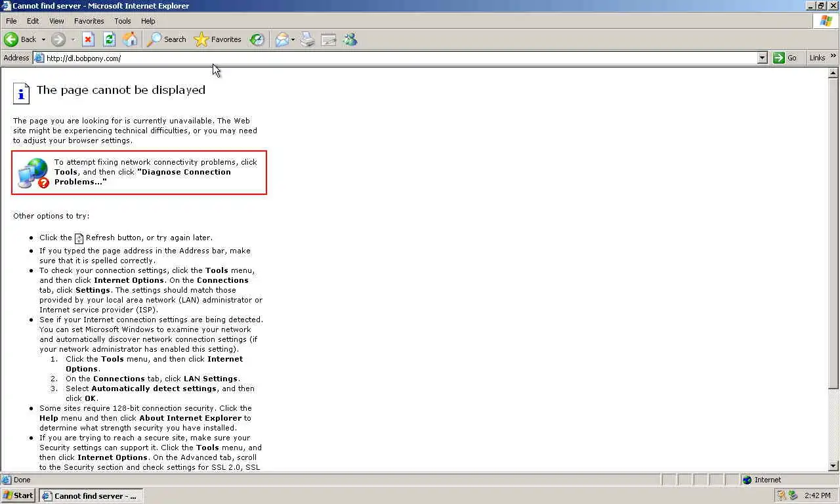
Task: Click the green Back arrow button
Action: pyautogui.click(x=11, y=39)
